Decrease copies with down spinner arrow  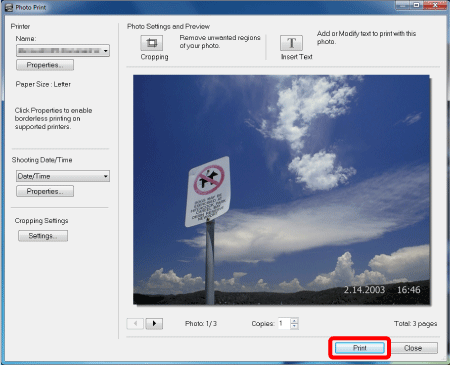tap(294, 326)
